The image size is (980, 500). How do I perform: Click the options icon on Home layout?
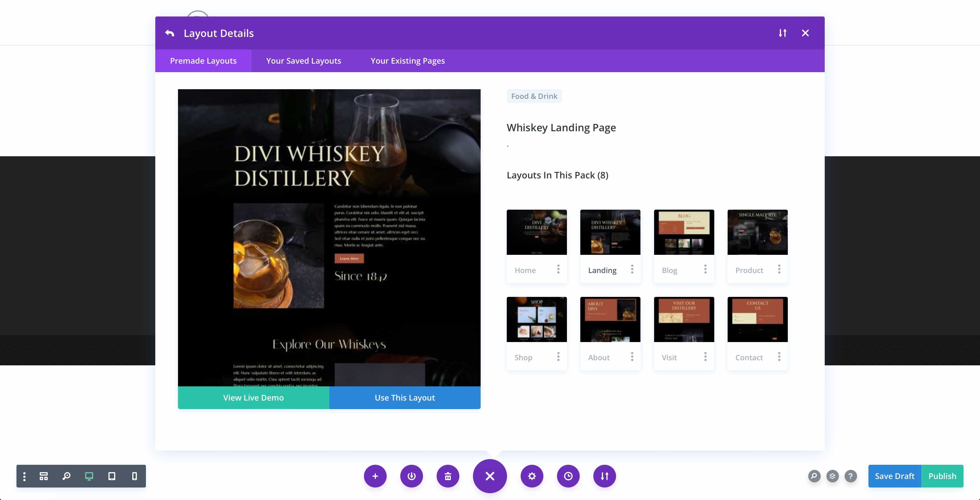click(558, 268)
